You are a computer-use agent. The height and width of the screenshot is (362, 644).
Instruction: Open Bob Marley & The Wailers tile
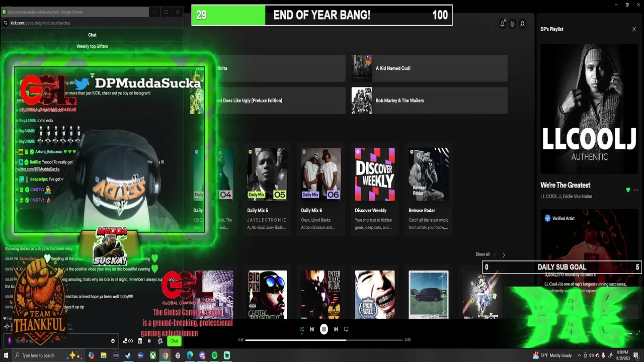coord(429,101)
